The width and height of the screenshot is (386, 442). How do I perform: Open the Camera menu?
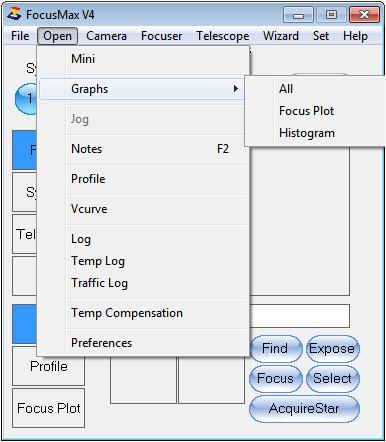point(106,36)
